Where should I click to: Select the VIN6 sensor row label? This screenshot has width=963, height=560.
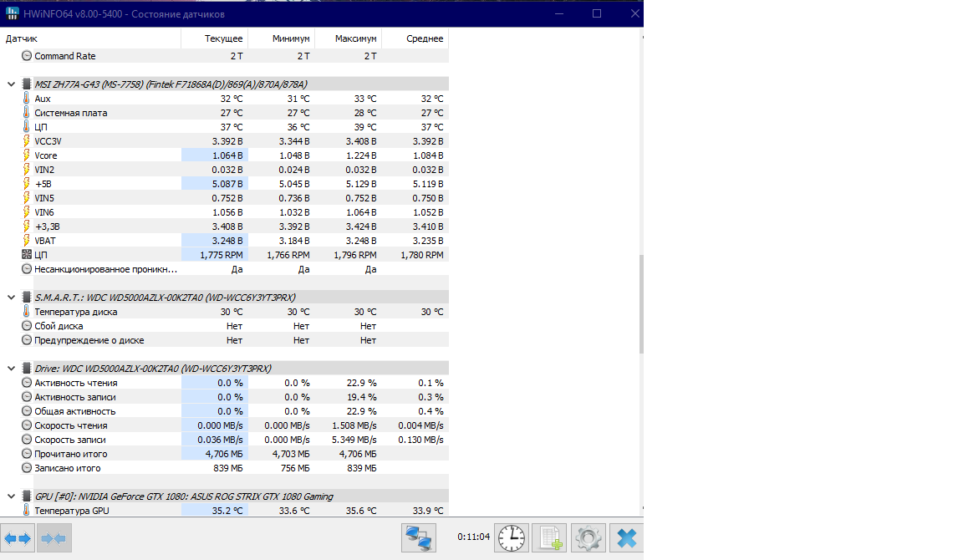click(x=44, y=212)
